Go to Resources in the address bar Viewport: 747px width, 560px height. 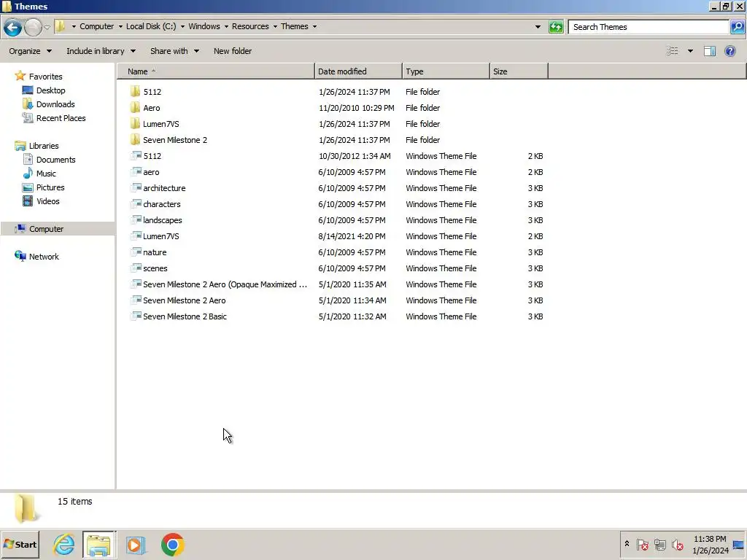[x=250, y=27]
